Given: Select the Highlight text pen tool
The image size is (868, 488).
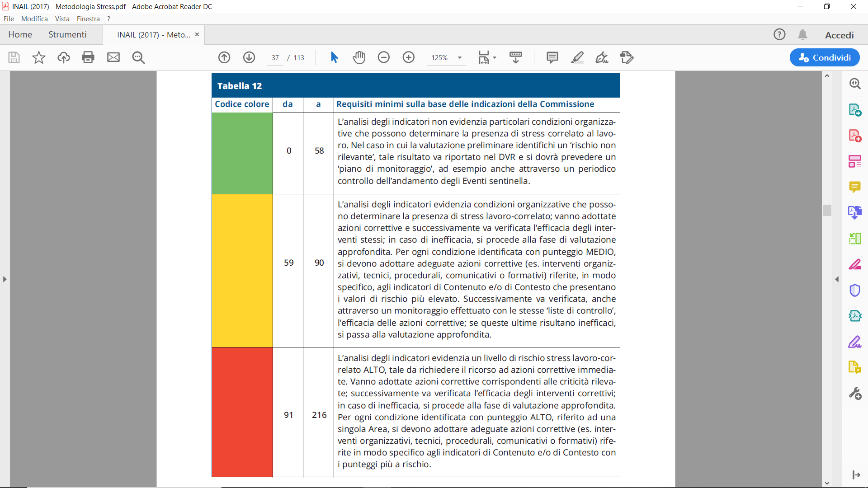Looking at the screenshot, I should pos(577,57).
